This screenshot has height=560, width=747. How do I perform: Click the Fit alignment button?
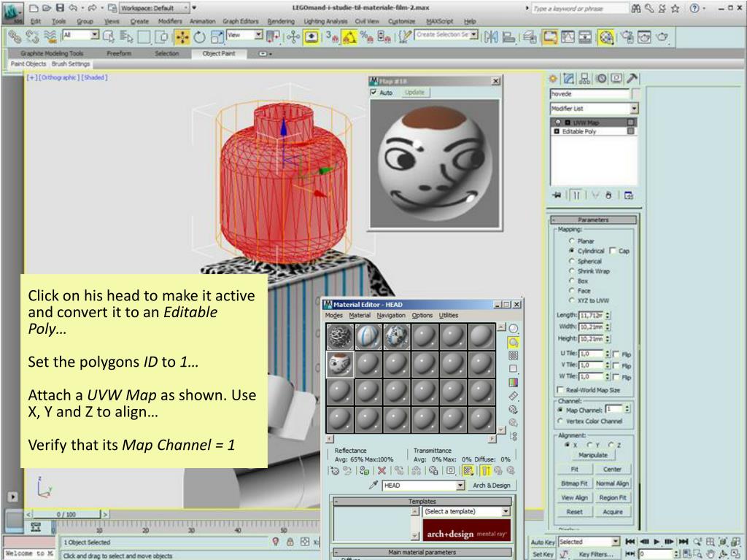574,469
